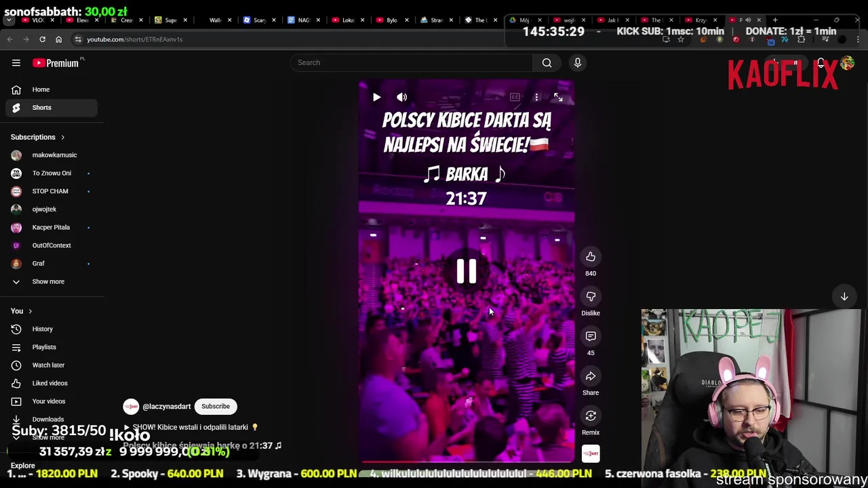Switch to the Scary tab
This screenshot has height=488, width=868.
260,20
